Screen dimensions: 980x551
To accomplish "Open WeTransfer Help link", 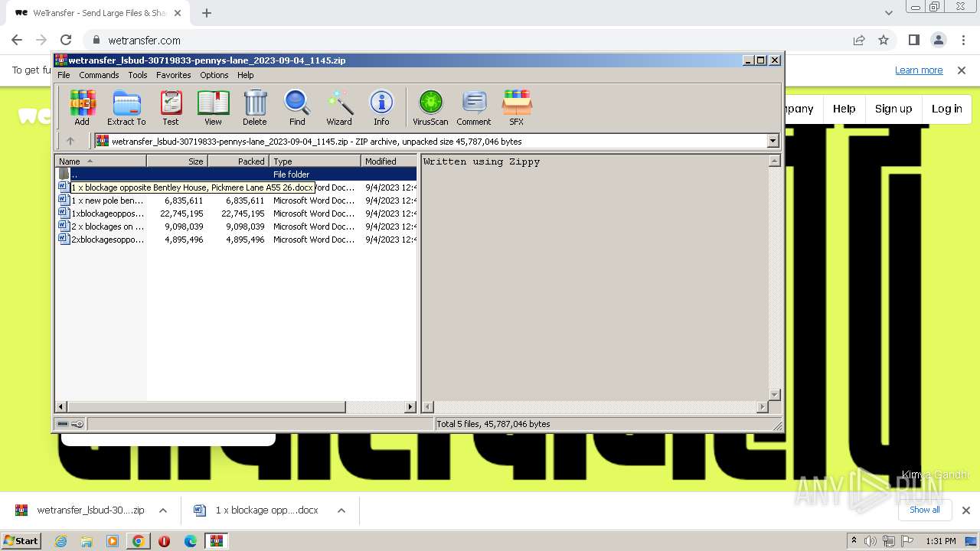I will click(x=844, y=109).
